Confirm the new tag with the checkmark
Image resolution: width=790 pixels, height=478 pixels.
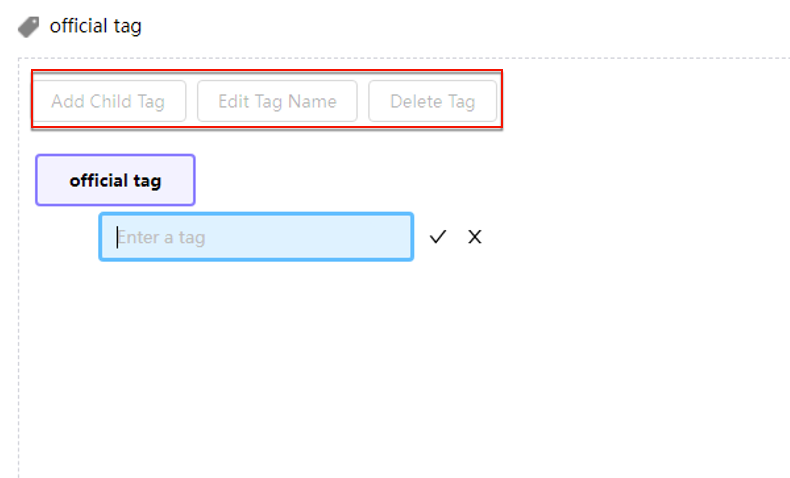438,237
